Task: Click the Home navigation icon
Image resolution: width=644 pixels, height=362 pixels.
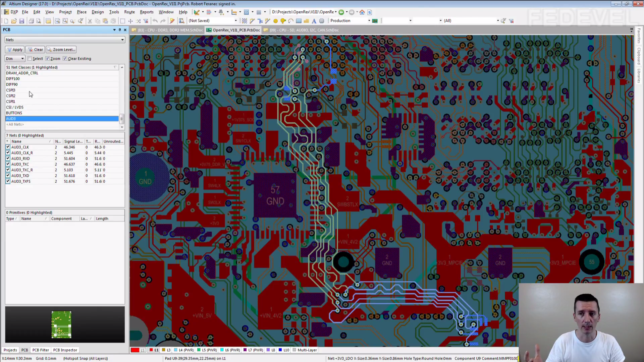Action: click(x=362, y=12)
